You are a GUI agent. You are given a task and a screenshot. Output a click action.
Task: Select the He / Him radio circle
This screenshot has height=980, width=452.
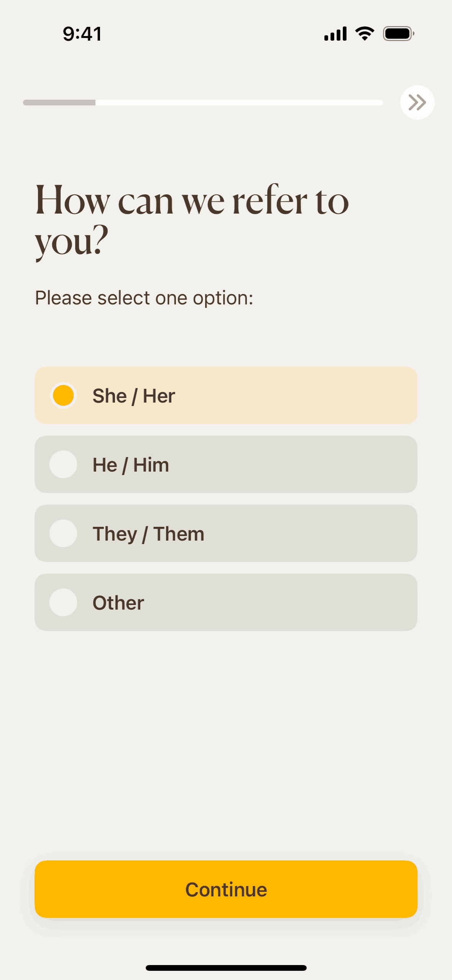pyautogui.click(x=63, y=464)
